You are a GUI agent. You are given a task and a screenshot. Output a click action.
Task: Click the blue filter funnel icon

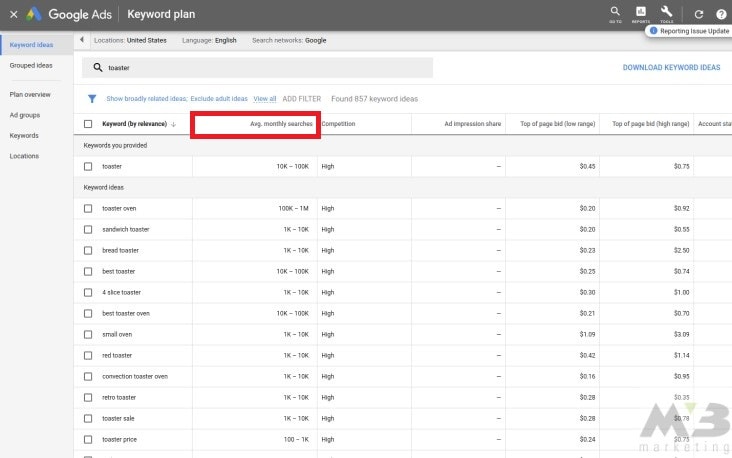click(92, 99)
